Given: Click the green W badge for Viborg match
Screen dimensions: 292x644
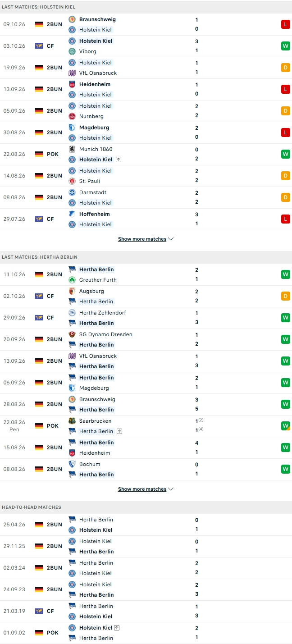Looking at the screenshot, I should click(286, 46).
